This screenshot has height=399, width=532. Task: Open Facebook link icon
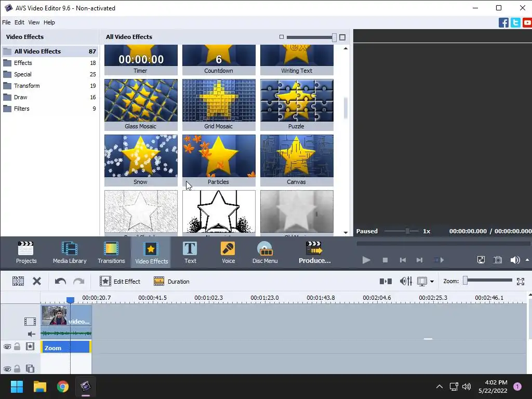click(x=503, y=23)
